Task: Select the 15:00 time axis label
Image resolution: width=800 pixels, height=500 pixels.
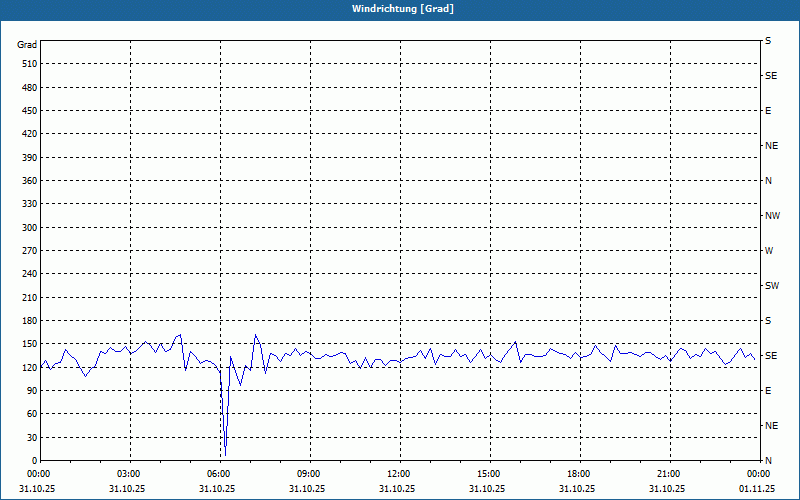Action: (487, 474)
